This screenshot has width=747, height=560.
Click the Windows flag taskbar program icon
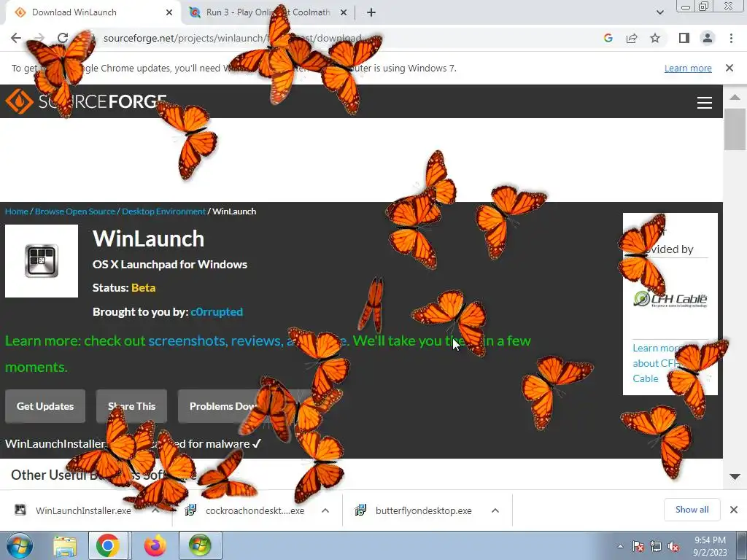200,546
